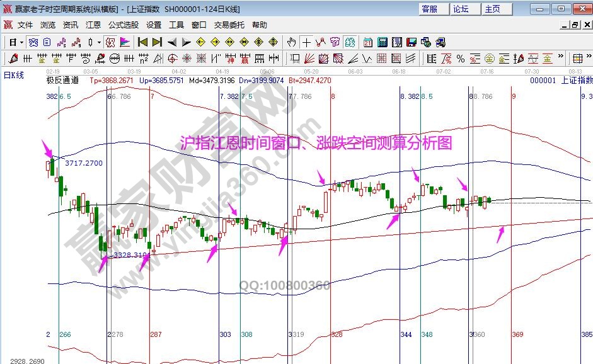593x364 pixels.
Task: Select the hand pan tool
Action: coord(291,42)
